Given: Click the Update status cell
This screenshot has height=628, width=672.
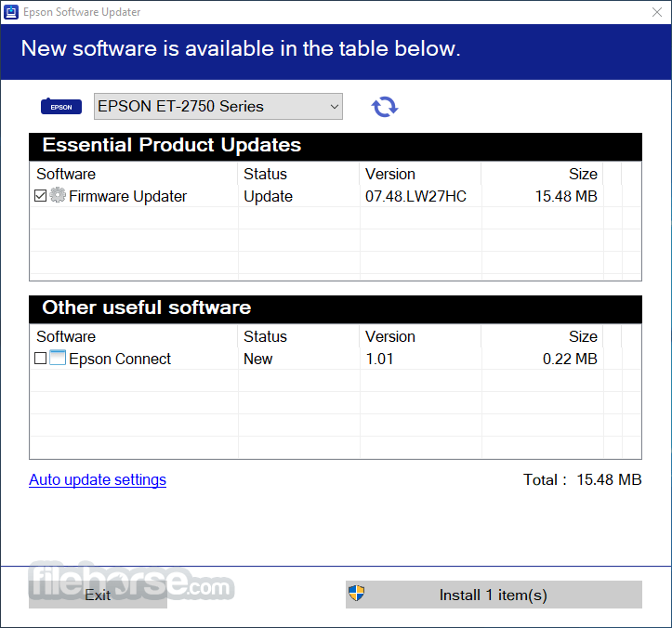Looking at the screenshot, I should (x=268, y=196).
